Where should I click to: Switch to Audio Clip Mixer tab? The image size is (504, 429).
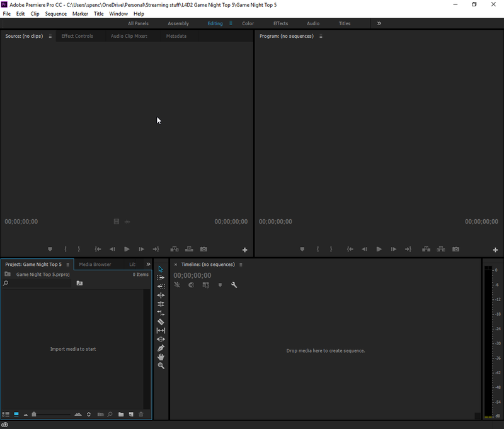point(129,36)
